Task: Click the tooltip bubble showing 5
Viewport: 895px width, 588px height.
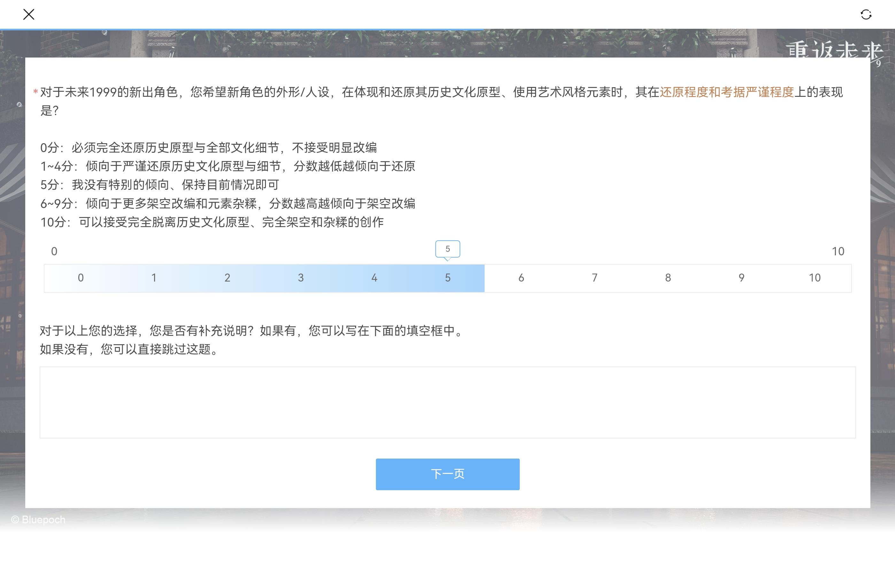Action: click(x=447, y=249)
